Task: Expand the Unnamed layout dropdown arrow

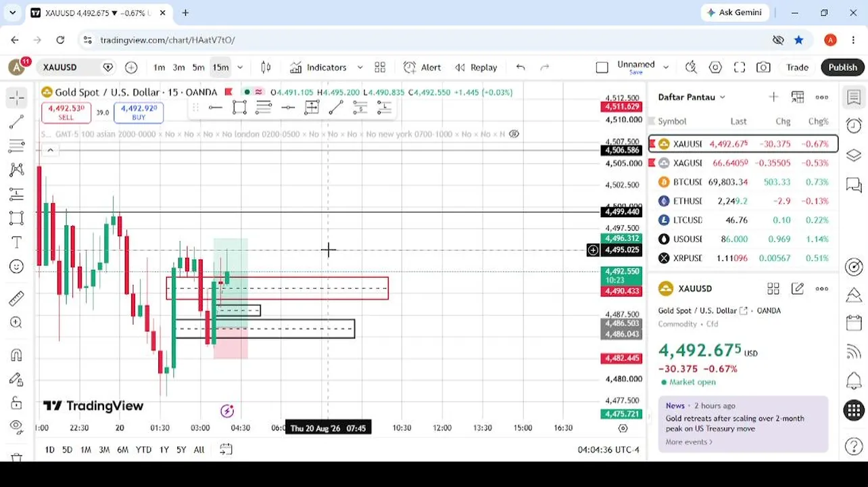Action: [666, 67]
